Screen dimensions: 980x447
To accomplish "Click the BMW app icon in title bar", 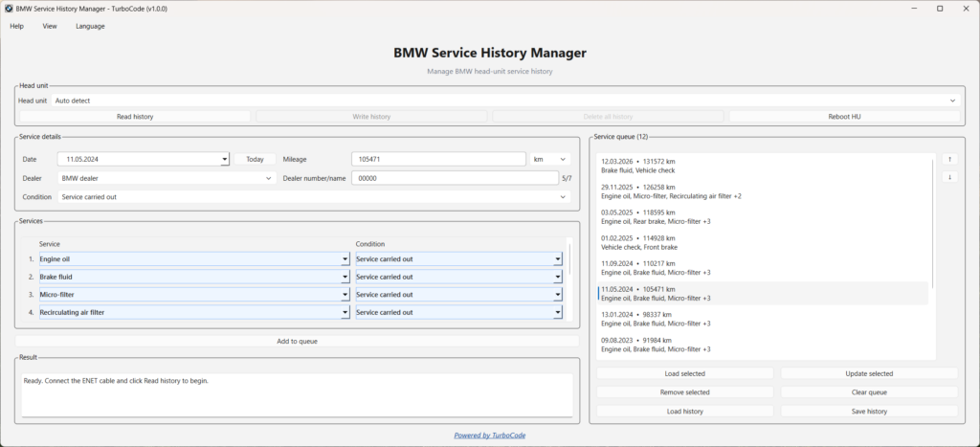I will tap(9, 9).
